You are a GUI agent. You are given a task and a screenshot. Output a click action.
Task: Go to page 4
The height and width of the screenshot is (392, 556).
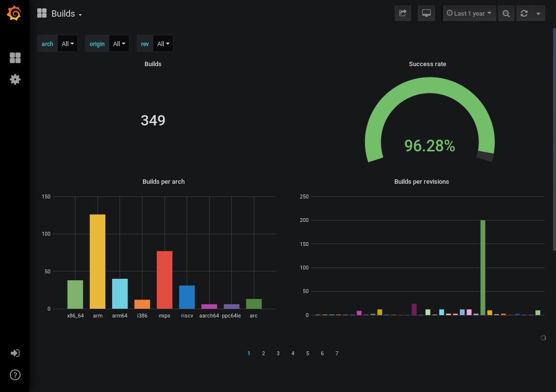tap(293, 353)
